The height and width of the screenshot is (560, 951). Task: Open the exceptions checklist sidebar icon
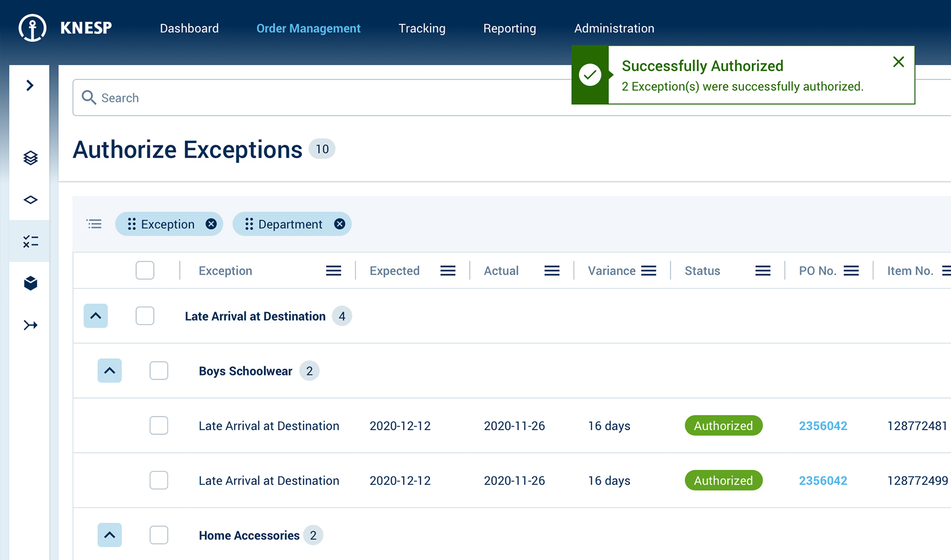[x=30, y=242]
